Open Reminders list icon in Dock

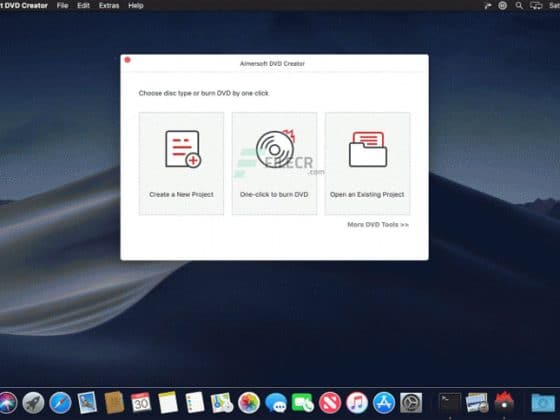point(195,402)
